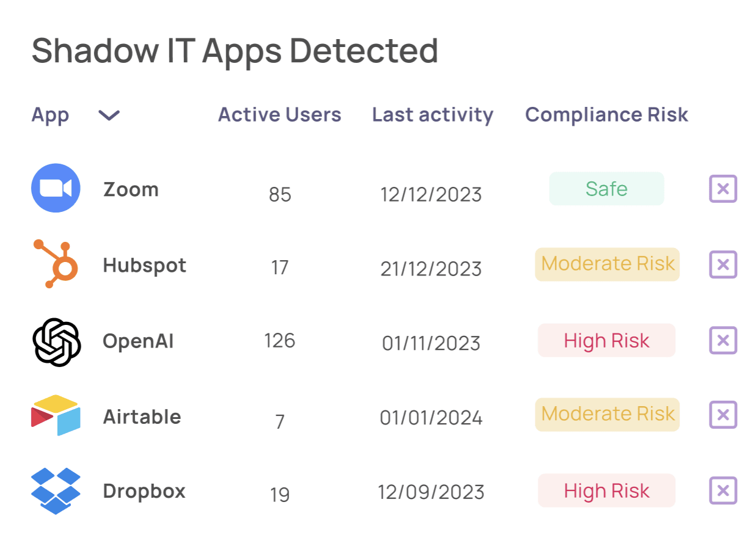Click the Airtable logo icon
Viewport: 756px width, 535px height.
tap(56, 415)
